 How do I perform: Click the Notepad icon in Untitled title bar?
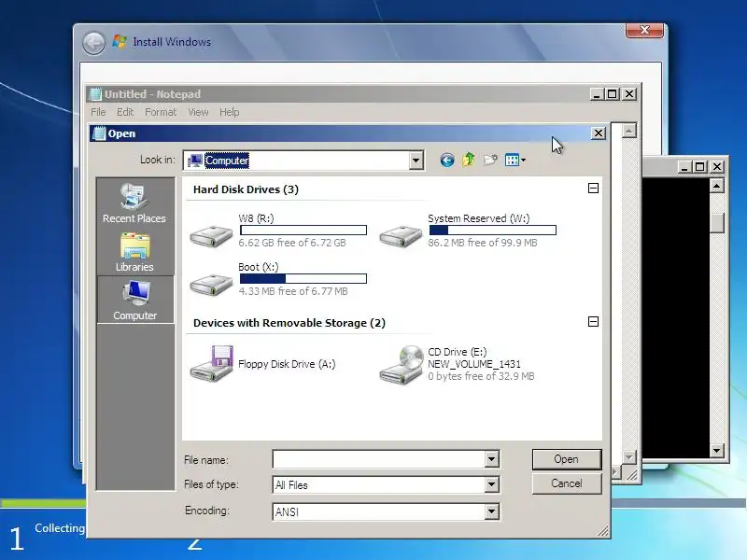click(x=96, y=94)
